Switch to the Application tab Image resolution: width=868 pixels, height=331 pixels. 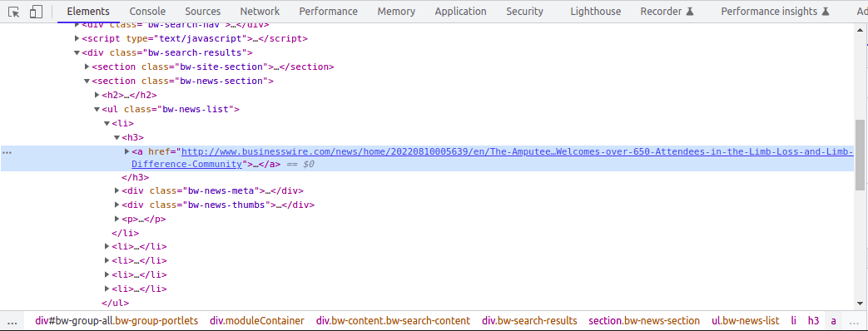460,12
